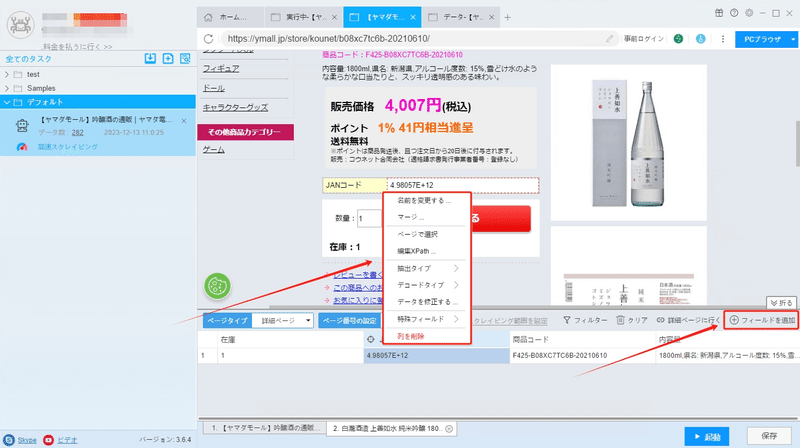Screen dimensions: 800x448
Task: Open the three-dot more options menu
Action: coord(722,39)
